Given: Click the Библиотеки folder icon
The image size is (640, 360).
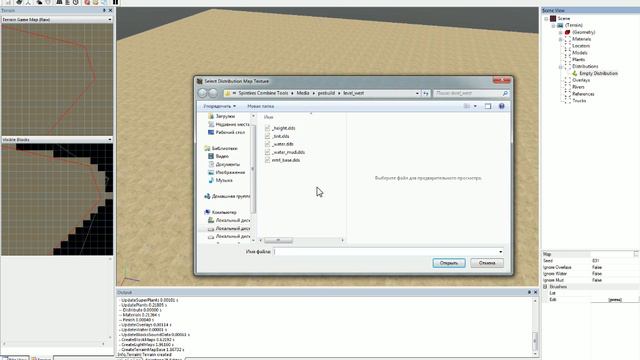Looking at the screenshot, I should click(x=207, y=148).
